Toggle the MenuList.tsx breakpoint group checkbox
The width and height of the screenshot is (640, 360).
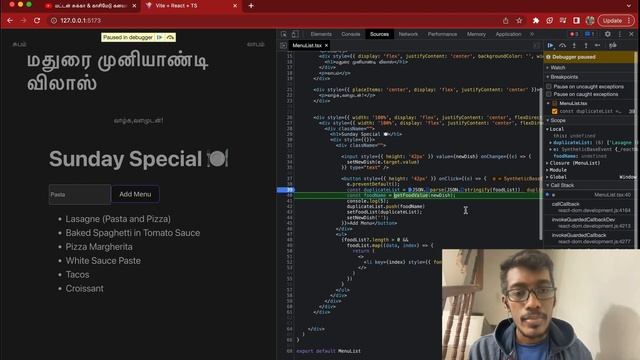click(x=555, y=103)
